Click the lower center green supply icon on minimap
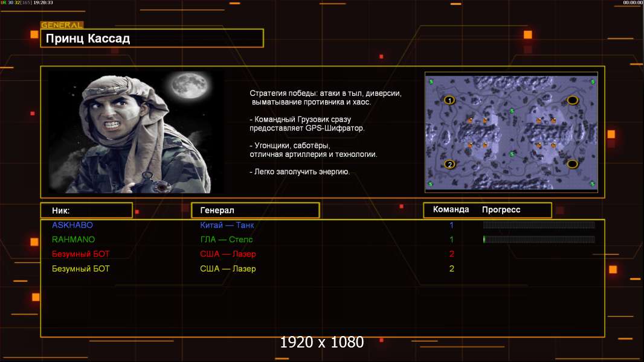Screen dimensions: 644x362 coord(512,154)
